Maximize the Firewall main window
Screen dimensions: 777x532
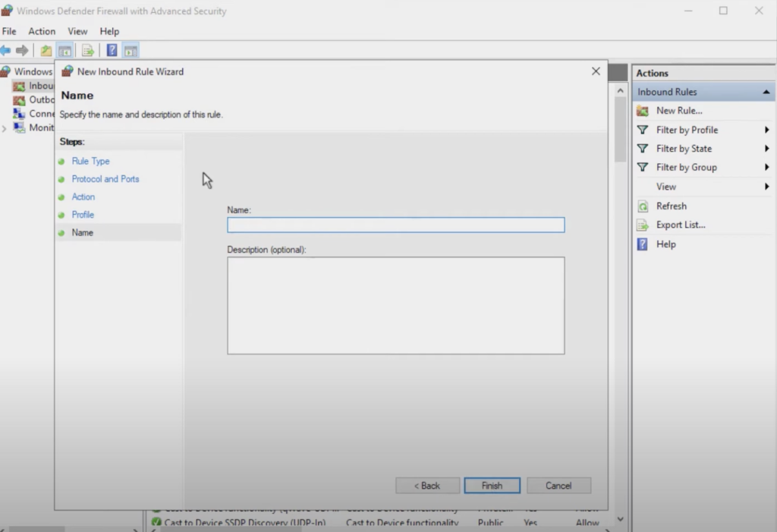723,11
